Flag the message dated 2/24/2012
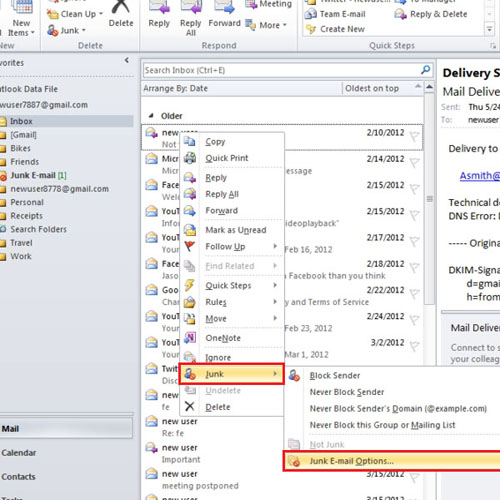The image size is (500, 500). coord(414,320)
